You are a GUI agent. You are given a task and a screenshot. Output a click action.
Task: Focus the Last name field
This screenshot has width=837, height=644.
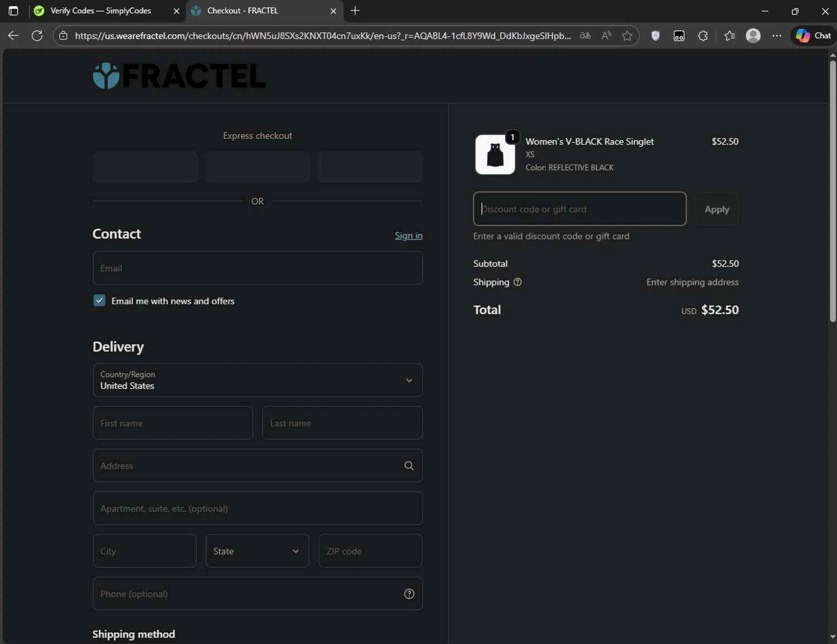[342, 423]
